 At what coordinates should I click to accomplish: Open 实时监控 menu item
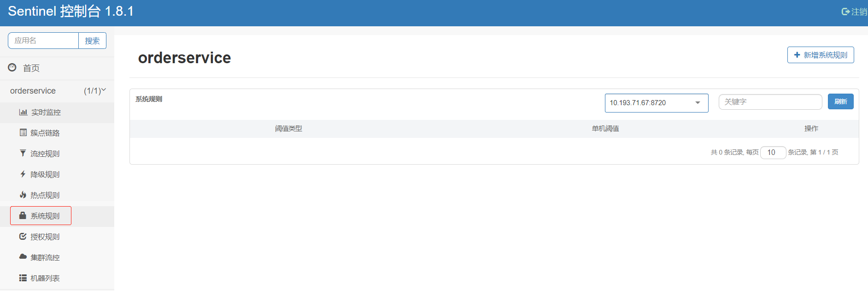click(57, 113)
